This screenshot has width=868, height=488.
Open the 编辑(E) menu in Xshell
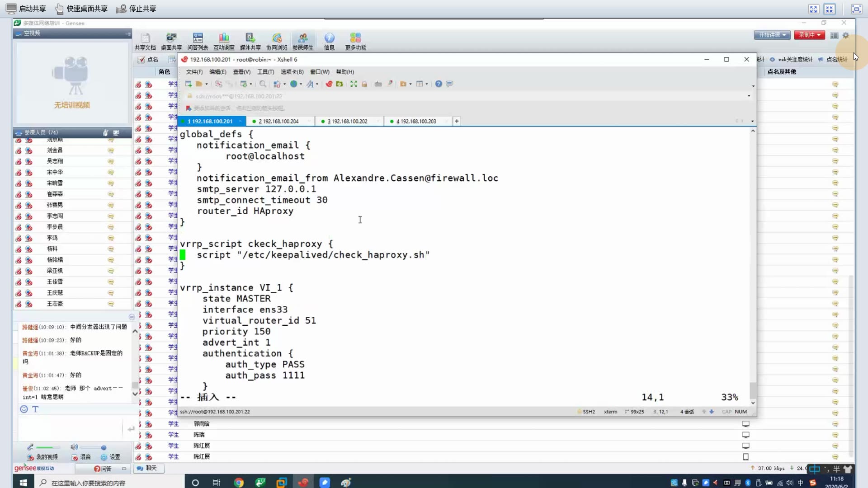click(218, 72)
